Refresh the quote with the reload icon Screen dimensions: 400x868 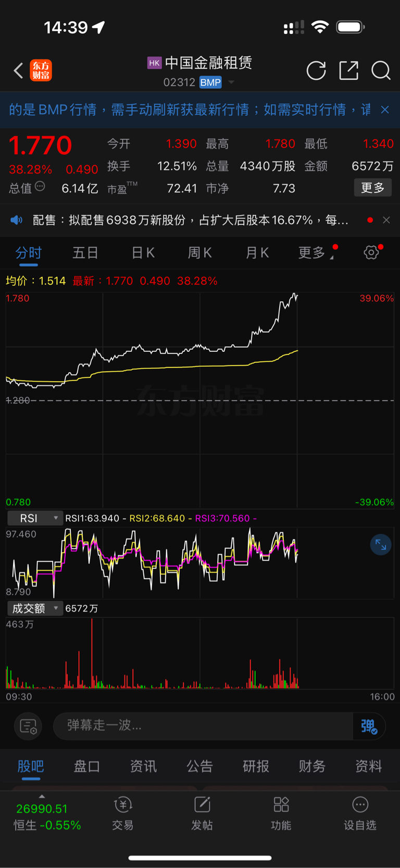(x=316, y=70)
